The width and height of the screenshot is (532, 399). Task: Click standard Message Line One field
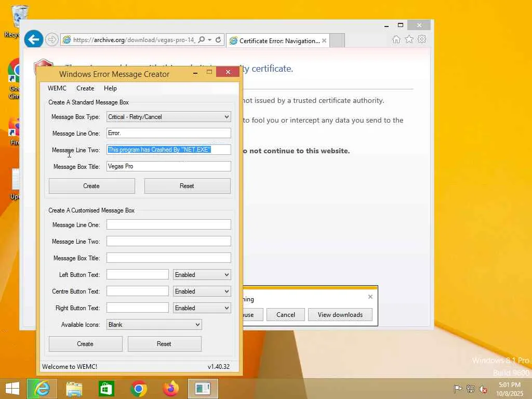(169, 133)
